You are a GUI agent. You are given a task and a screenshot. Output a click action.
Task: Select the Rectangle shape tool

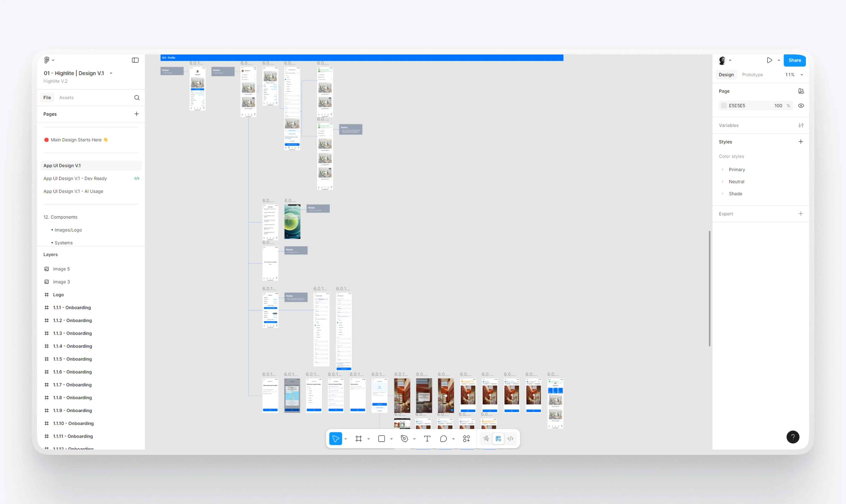coord(382,439)
